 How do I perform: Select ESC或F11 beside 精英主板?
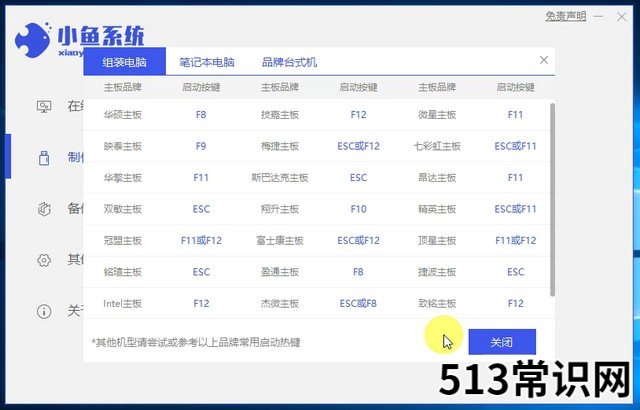point(515,209)
